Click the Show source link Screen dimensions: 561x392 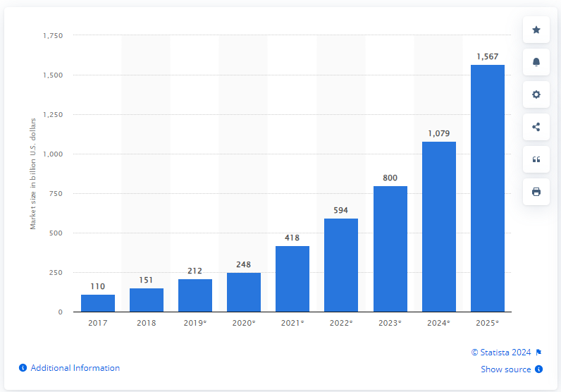tap(506, 369)
